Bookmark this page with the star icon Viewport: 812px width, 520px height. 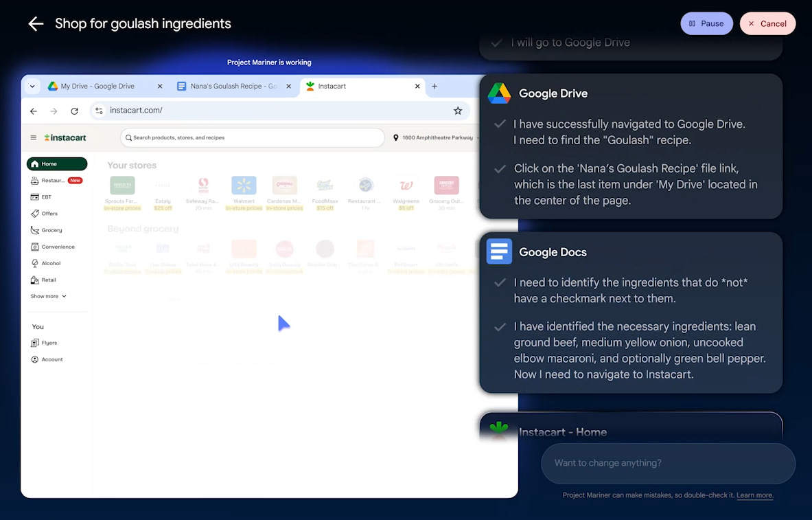(458, 111)
